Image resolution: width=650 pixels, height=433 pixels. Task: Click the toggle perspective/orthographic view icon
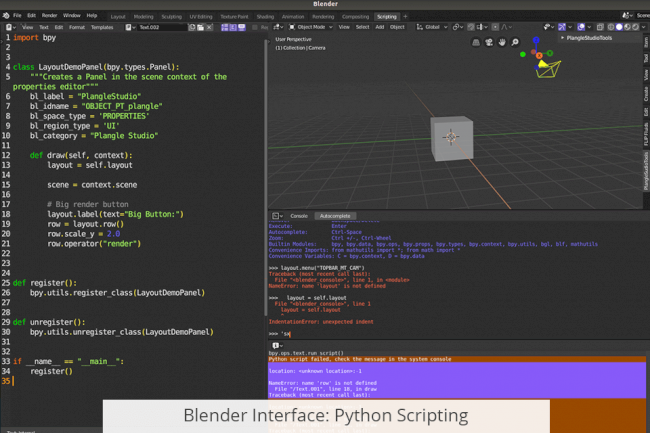476,42
